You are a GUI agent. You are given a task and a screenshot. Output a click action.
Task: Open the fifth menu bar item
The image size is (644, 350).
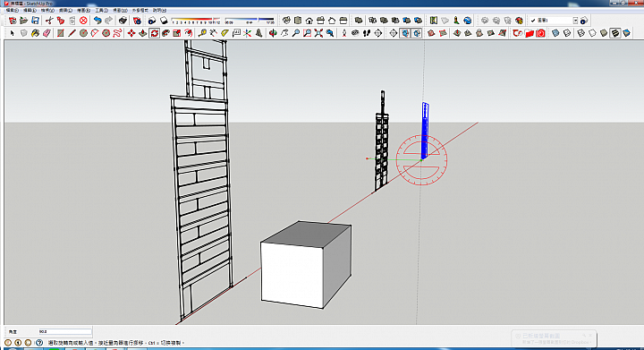[x=83, y=10]
